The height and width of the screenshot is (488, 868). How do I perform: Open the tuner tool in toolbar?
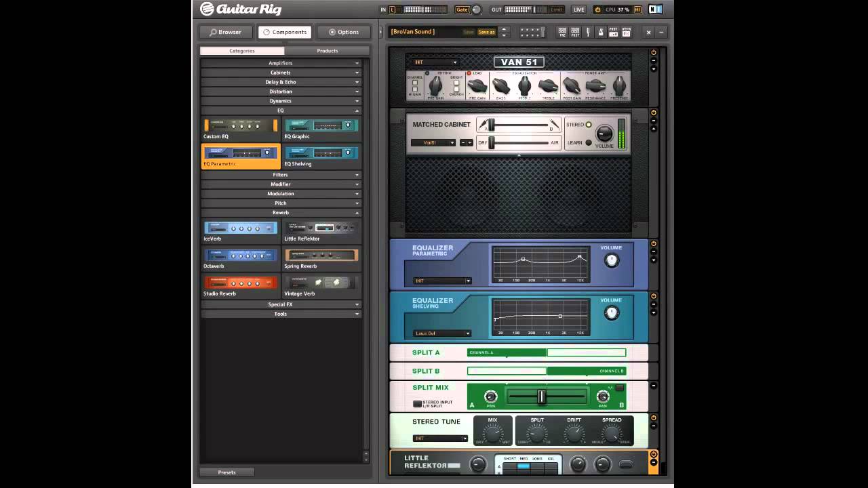click(588, 32)
